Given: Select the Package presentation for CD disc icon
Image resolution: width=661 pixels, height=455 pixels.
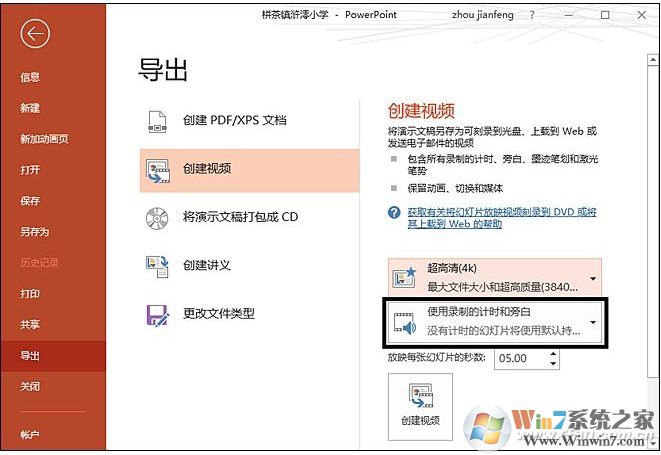Looking at the screenshot, I should click(157, 218).
